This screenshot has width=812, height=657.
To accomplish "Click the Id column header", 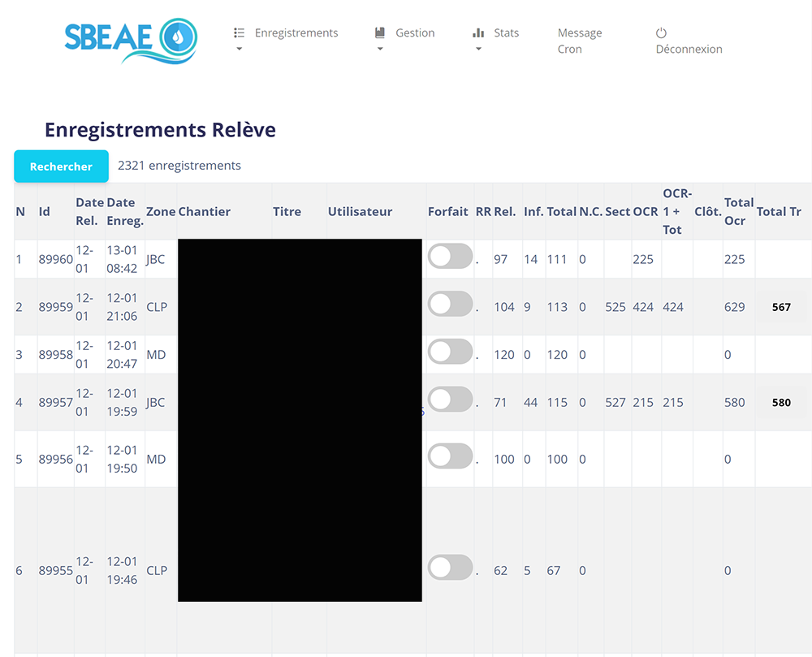I will pos(45,211).
